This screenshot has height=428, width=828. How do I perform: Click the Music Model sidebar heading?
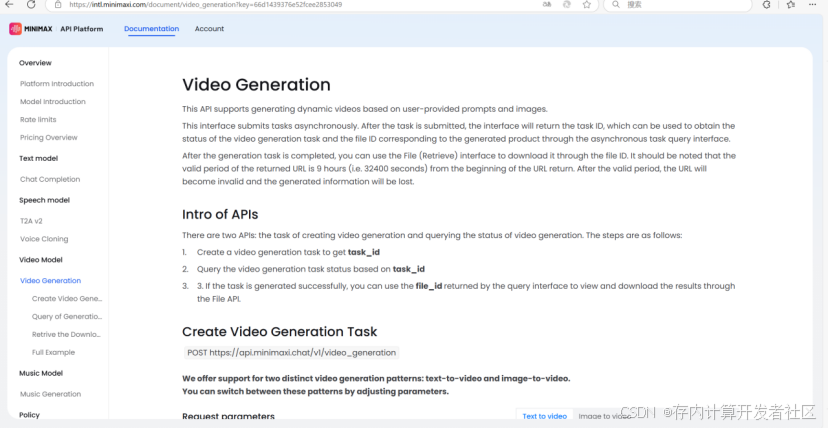tap(41, 373)
